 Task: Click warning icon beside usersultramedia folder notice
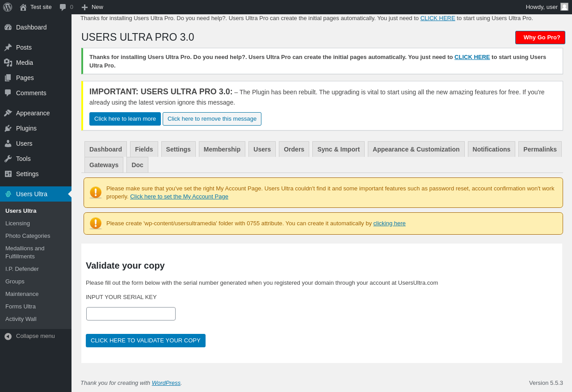coord(96,223)
